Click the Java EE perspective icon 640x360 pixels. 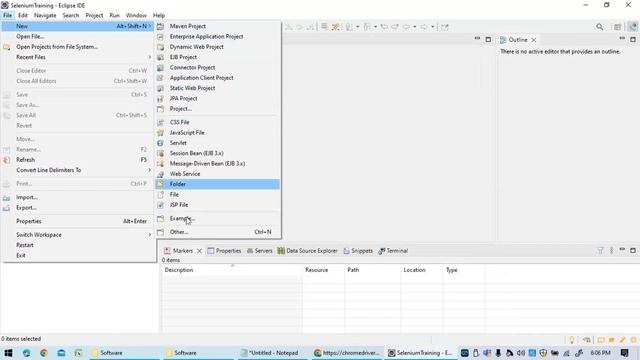pos(632,27)
